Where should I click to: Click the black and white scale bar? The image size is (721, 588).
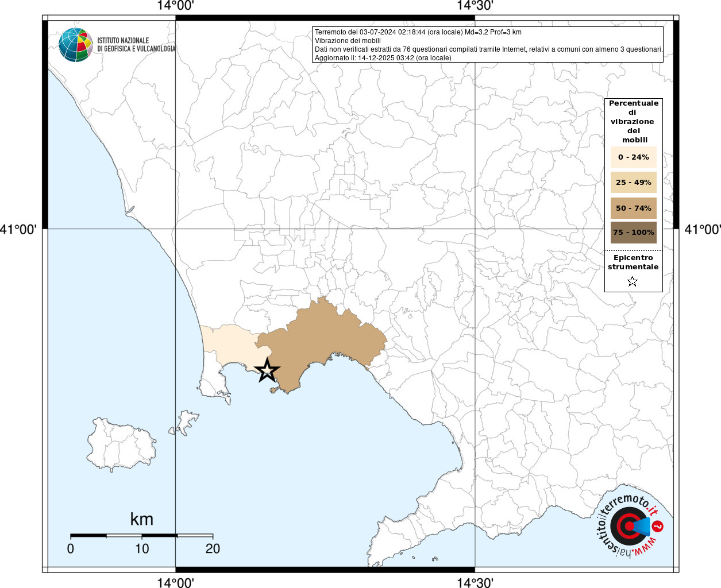(142, 535)
